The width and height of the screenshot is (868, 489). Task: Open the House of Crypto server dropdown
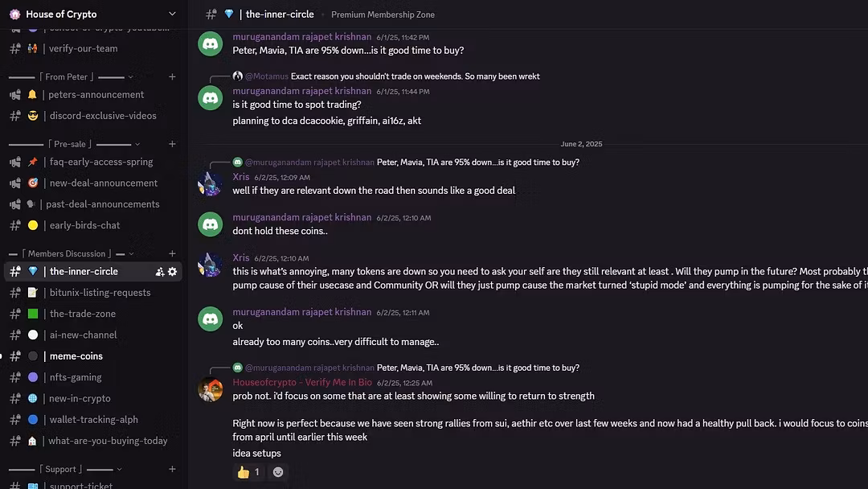(171, 14)
